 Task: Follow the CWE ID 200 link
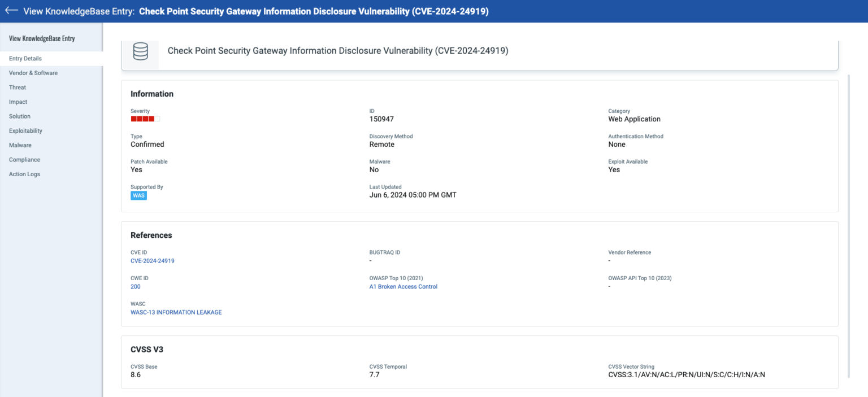(x=136, y=287)
